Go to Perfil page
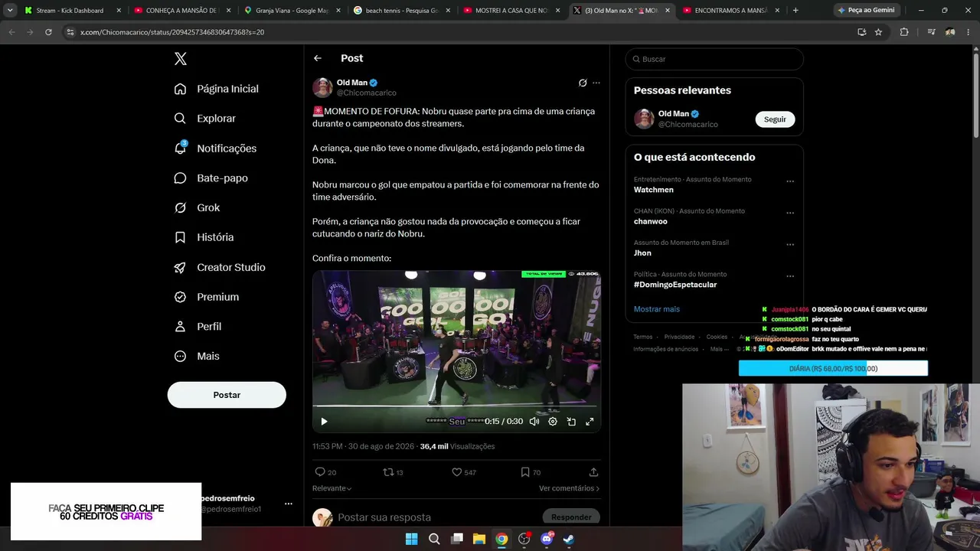The image size is (980, 551). coord(198,327)
